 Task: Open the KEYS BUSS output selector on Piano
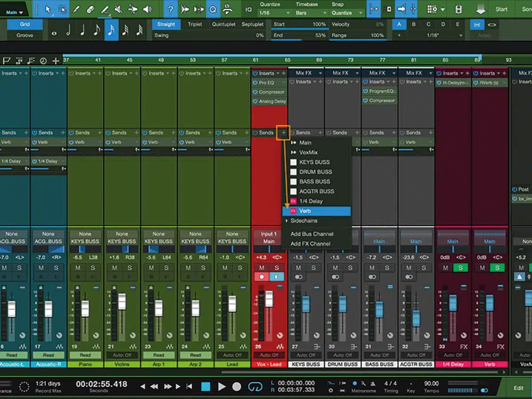(x=85, y=241)
